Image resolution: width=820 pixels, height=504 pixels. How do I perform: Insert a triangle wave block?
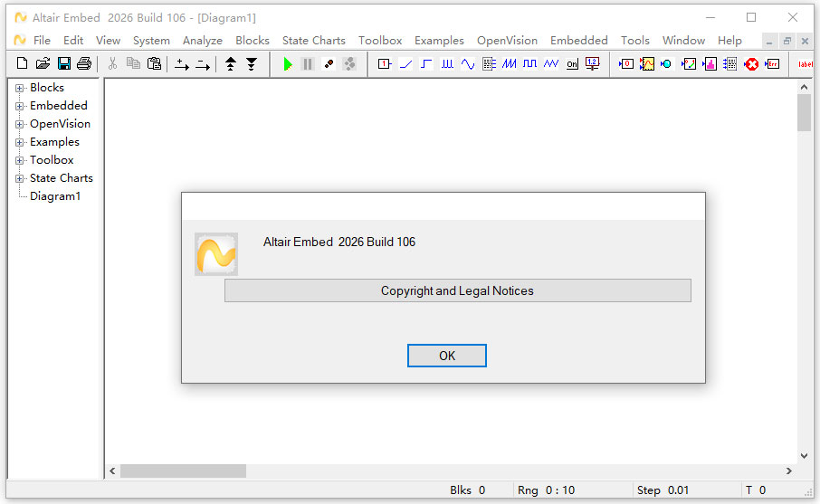coord(550,63)
